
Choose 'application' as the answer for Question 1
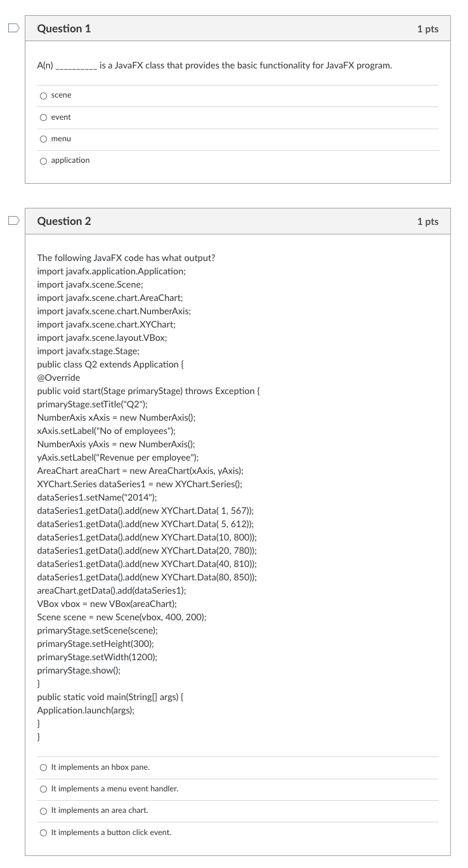pos(43,160)
